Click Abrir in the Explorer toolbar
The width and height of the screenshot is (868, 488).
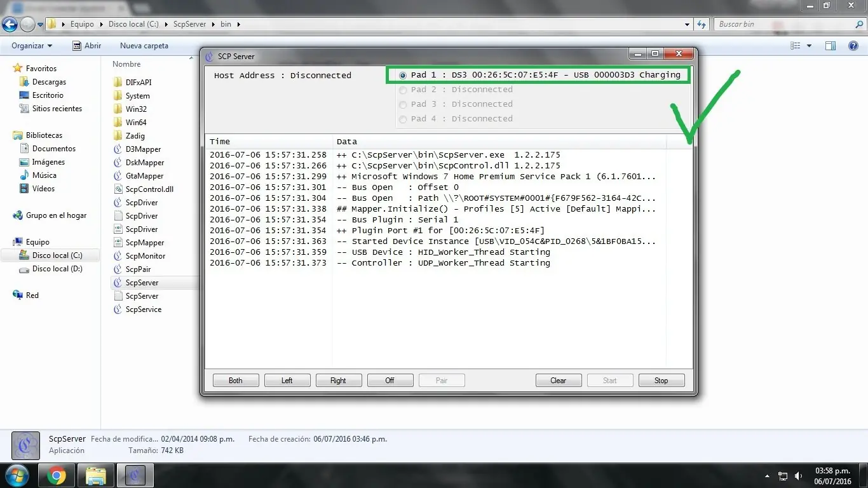(x=87, y=46)
